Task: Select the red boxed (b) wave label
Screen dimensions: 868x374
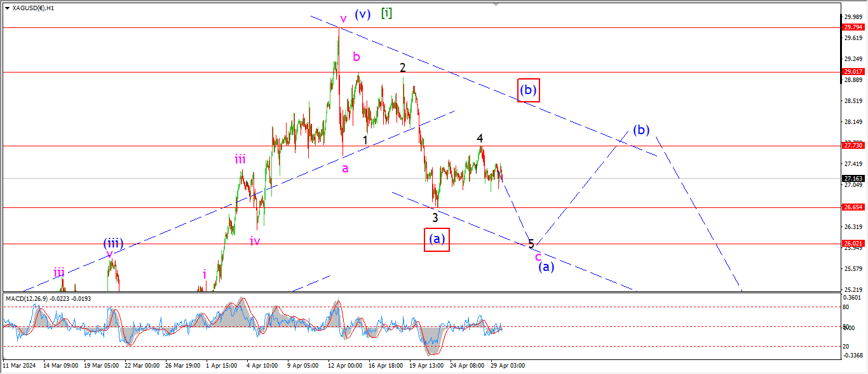Action: click(x=528, y=91)
